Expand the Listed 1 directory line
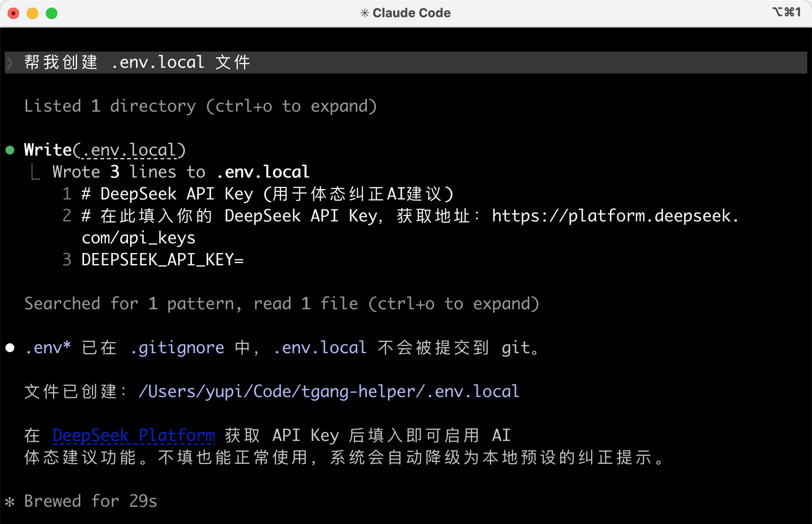812x524 pixels. pyautogui.click(x=201, y=106)
